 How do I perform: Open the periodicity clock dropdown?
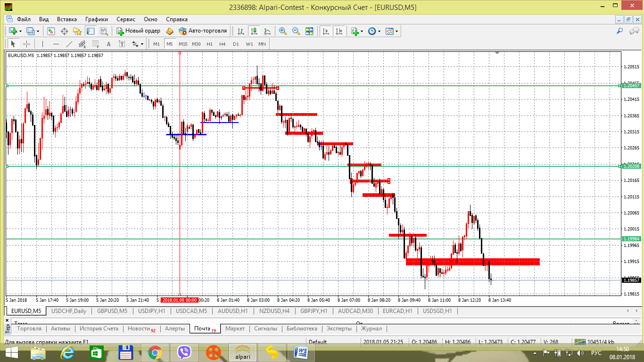tap(374, 31)
